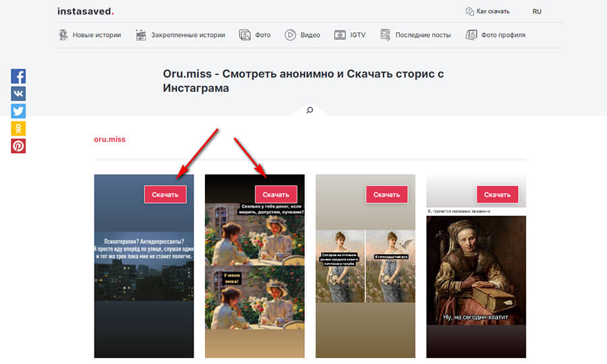Click the Twitter share icon

tap(18, 111)
